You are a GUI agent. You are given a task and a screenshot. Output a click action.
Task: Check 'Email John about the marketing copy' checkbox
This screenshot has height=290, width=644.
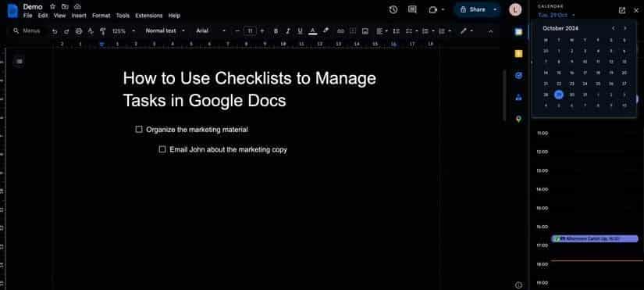point(162,149)
